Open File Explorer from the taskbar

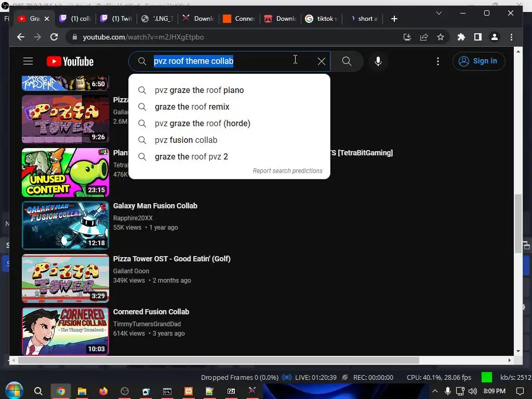click(82, 391)
